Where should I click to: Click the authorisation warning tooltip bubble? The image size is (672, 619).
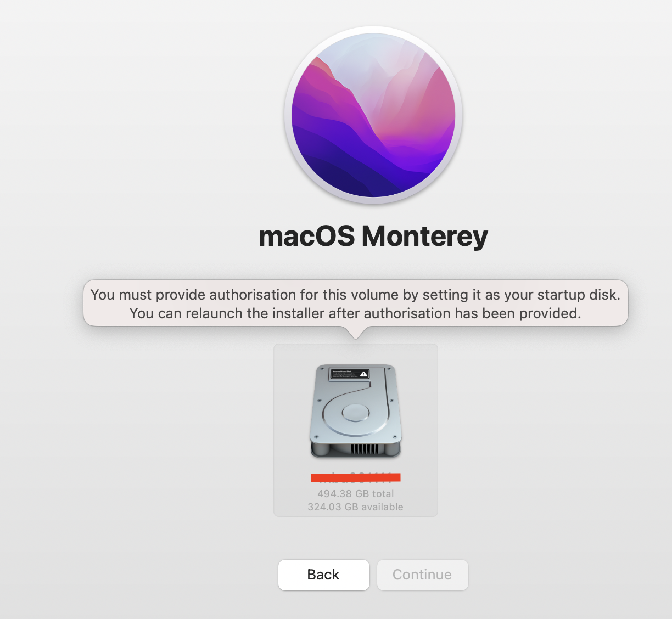click(x=356, y=303)
